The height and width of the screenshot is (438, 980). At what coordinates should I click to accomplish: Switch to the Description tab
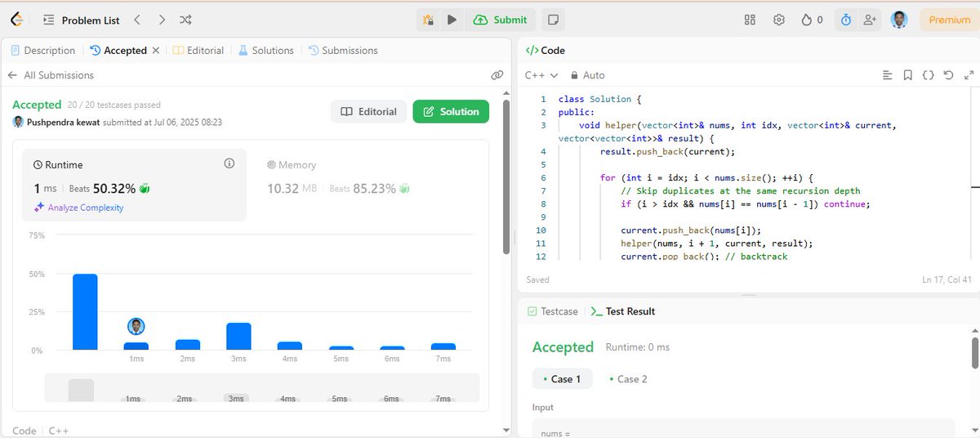[x=42, y=51]
